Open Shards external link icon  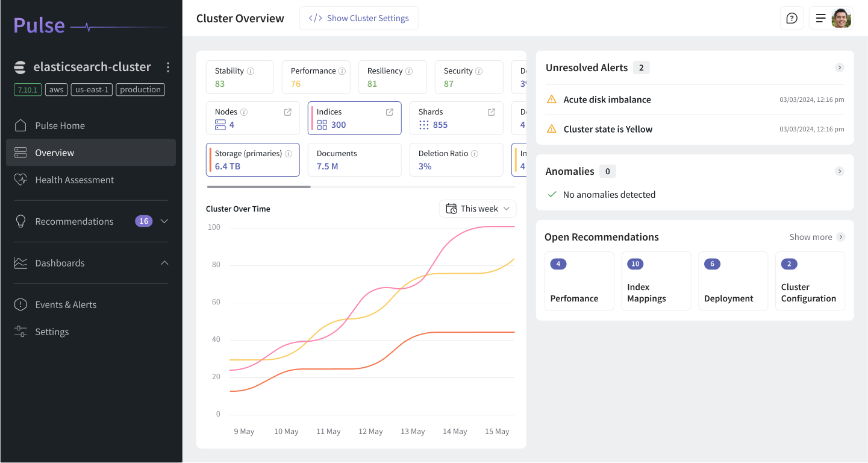(x=492, y=112)
